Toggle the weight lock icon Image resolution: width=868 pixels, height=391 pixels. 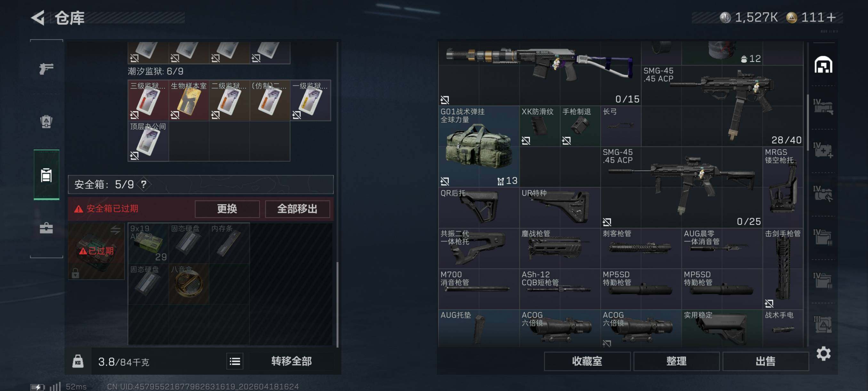[78, 361]
